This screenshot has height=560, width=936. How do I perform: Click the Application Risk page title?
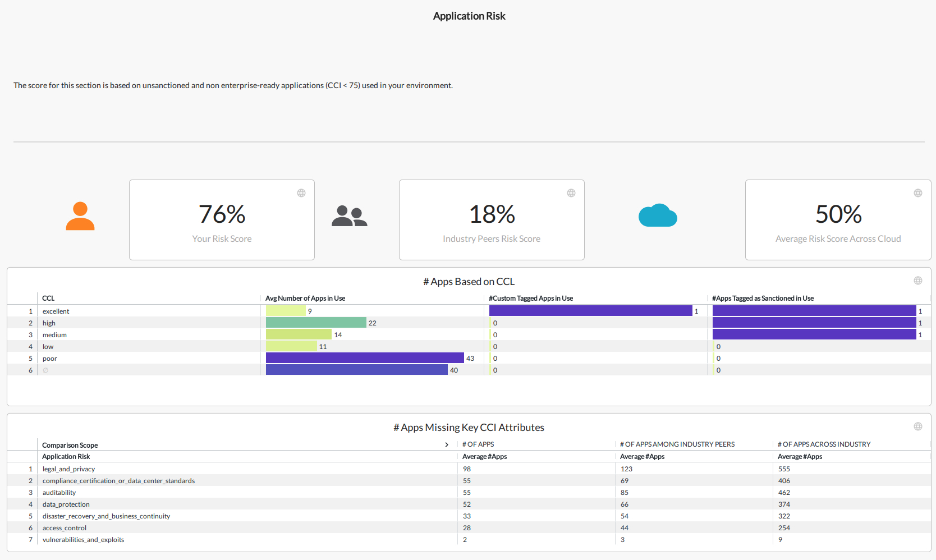(469, 16)
